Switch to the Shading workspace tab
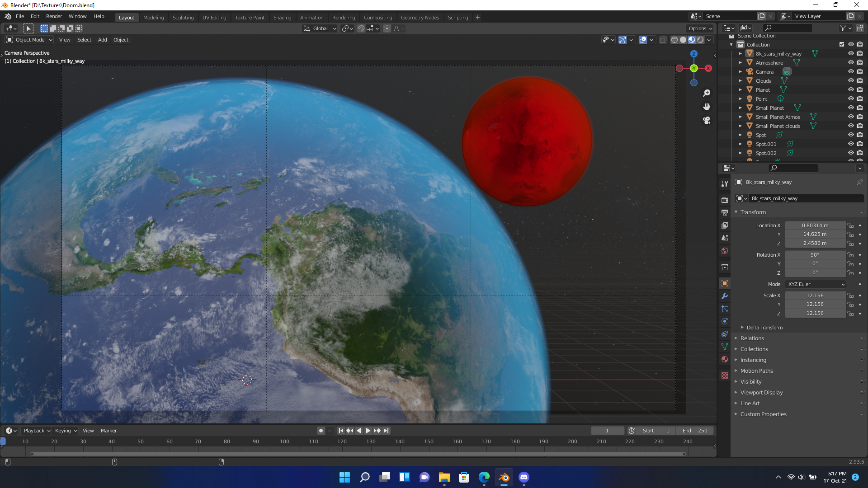 [282, 18]
